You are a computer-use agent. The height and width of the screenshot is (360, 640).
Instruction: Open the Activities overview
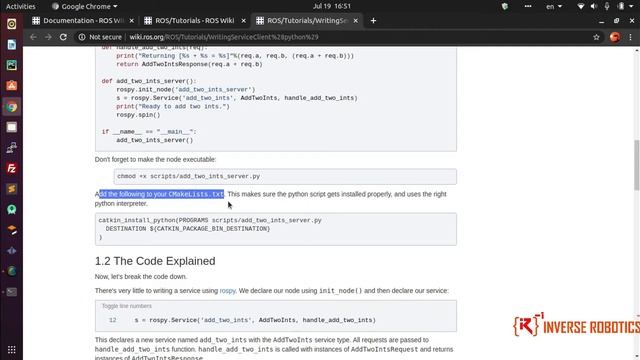click(20, 6)
